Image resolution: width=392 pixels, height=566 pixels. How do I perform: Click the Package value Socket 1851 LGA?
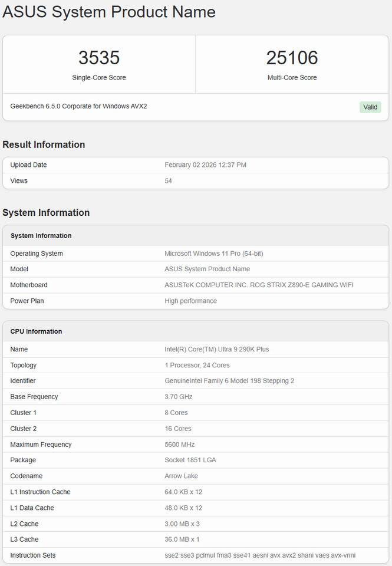(x=190, y=460)
